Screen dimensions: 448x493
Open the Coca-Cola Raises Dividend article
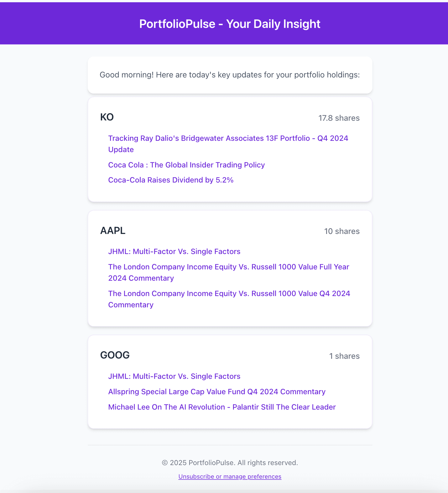171,180
